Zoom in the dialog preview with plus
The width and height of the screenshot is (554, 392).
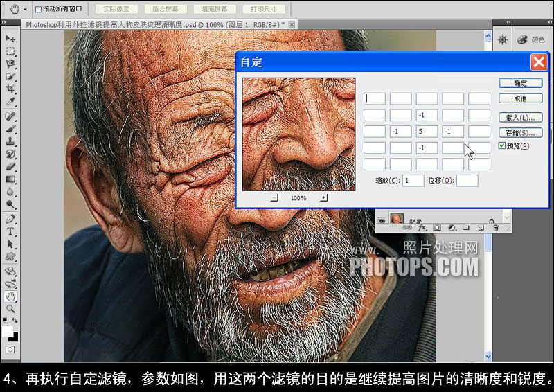click(x=323, y=198)
